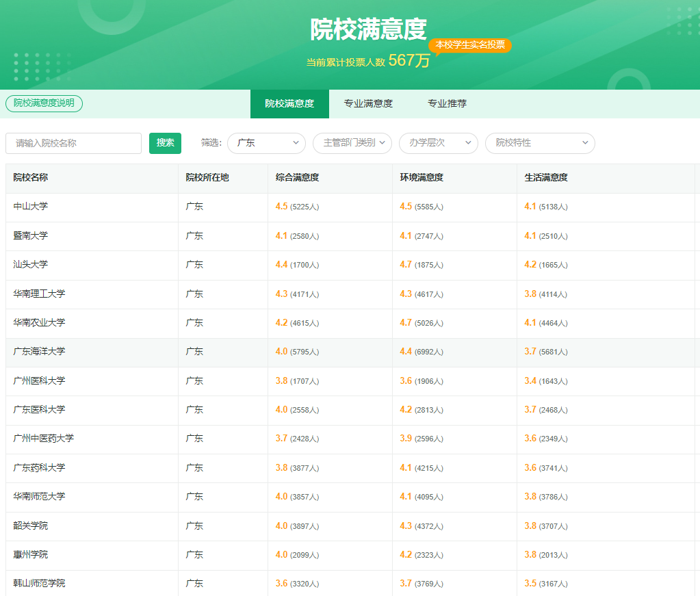This screenshot has width=700, height=596.
Task: Expand the 广东 province filter dropdown
Action: click(266, 143)
